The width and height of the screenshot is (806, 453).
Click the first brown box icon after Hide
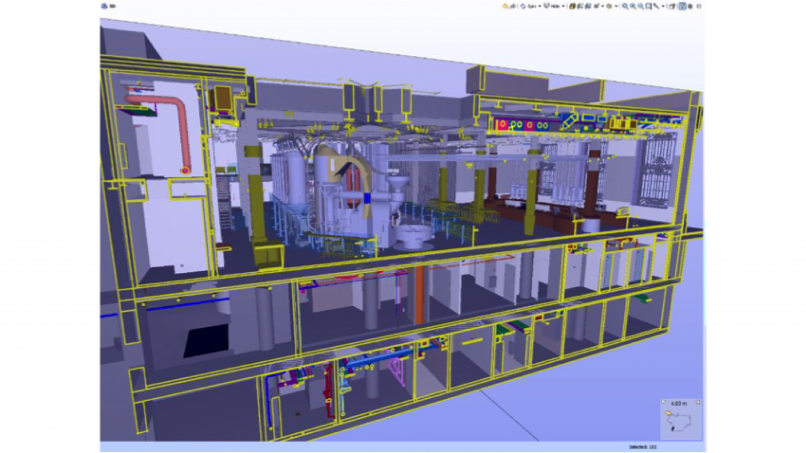tap(573, 6)
